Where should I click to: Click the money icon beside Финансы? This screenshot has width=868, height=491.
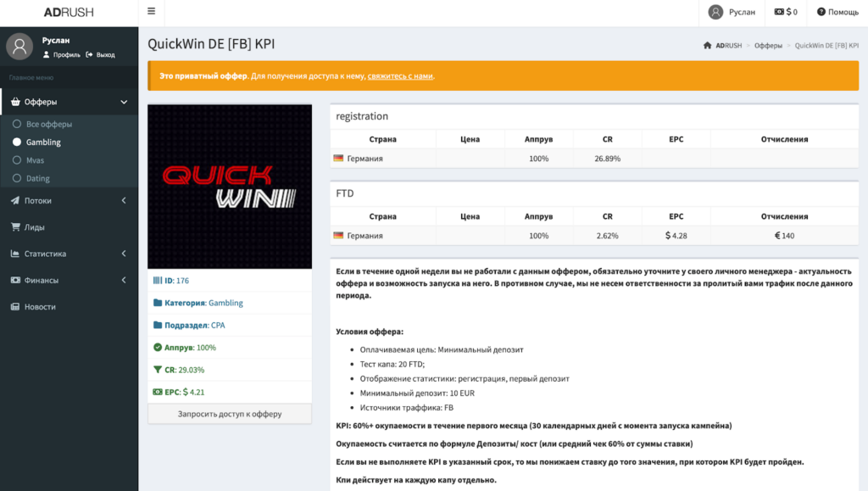click(15, 280)
